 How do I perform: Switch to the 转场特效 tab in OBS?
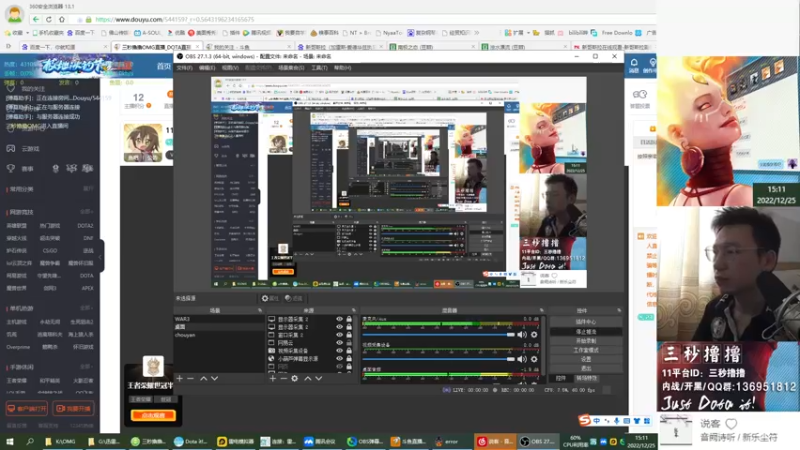pyautogui.click(x=586, y=379)
